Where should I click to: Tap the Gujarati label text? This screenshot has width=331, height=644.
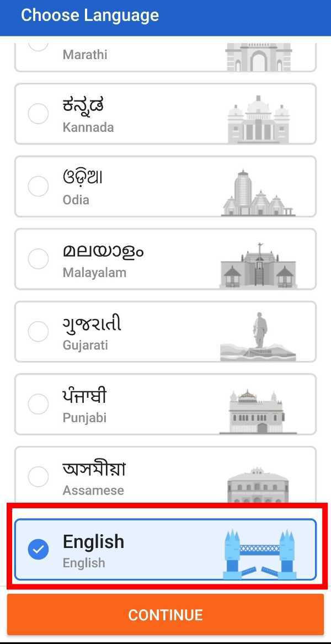point(86,345)
